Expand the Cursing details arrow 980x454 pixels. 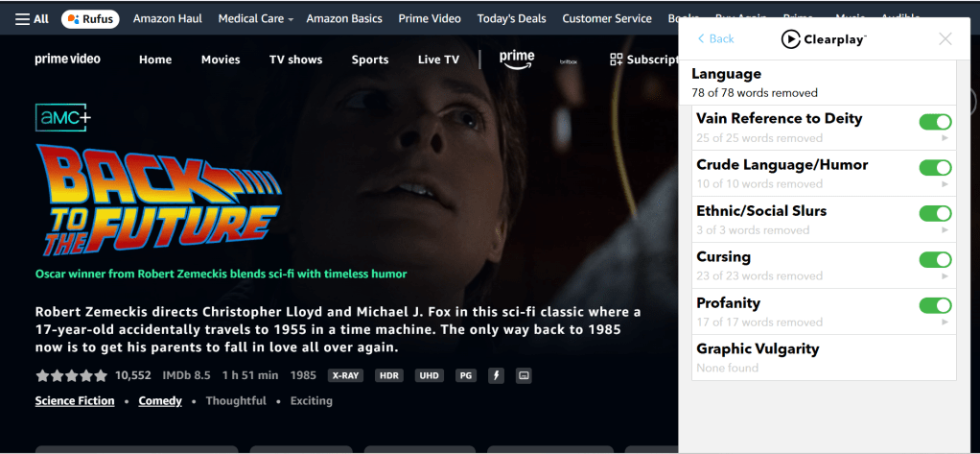[x=945, y=275]
